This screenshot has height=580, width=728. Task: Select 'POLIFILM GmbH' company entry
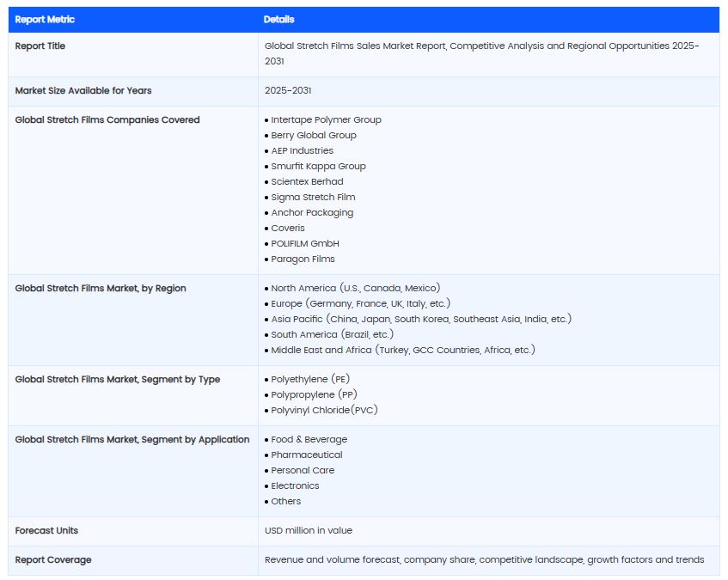(x=305, y=244)
